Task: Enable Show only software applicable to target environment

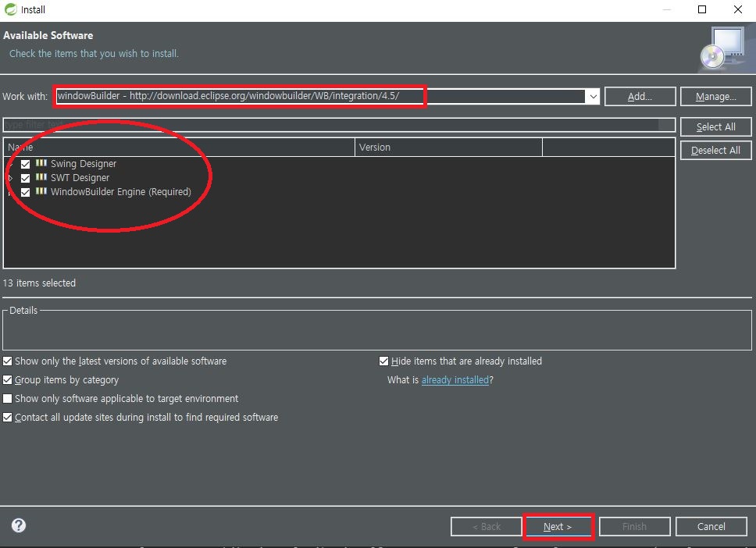Action: [8, 399]
